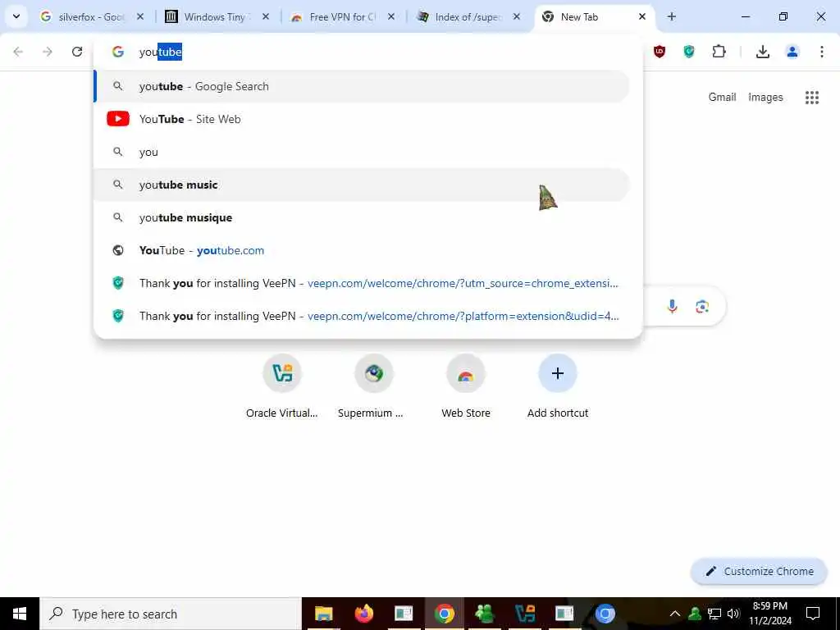Choose 'YouTube - Site Web' suggestion
Screen dimensions: 840x630
point(362,119)
